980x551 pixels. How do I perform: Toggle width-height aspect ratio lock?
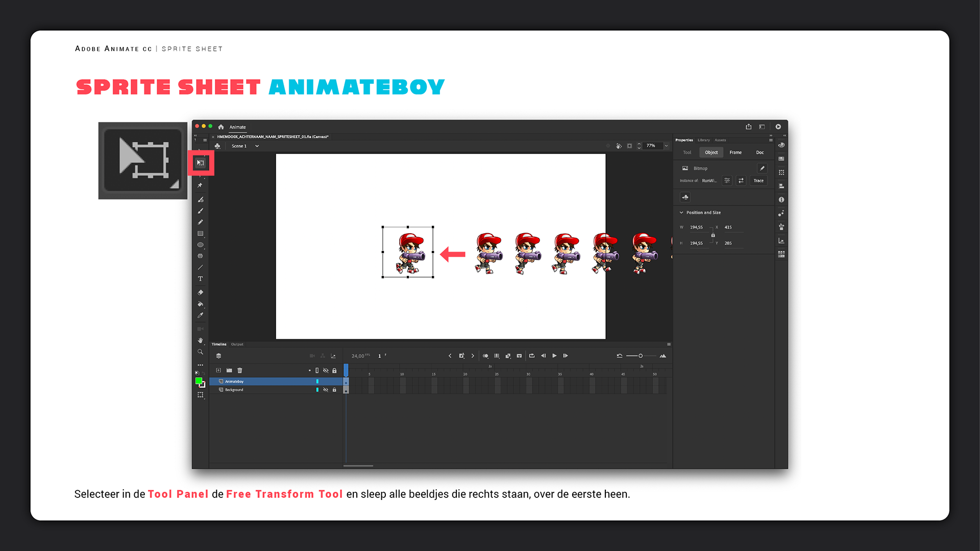[x=713, y=235]
